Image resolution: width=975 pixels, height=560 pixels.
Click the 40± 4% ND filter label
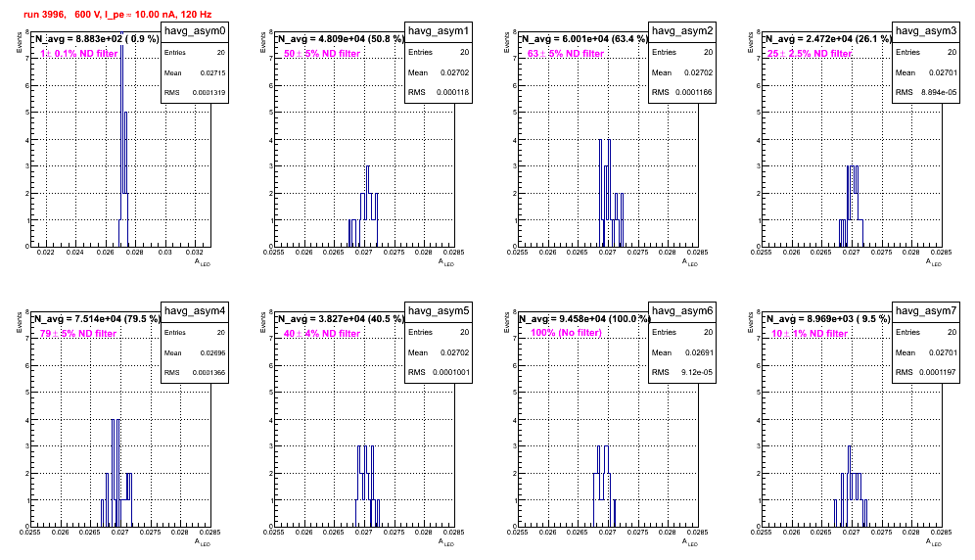[322, 334]
